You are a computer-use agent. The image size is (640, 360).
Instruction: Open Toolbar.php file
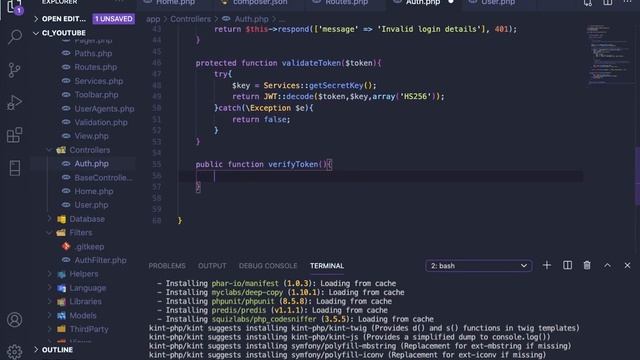[96, 95]
